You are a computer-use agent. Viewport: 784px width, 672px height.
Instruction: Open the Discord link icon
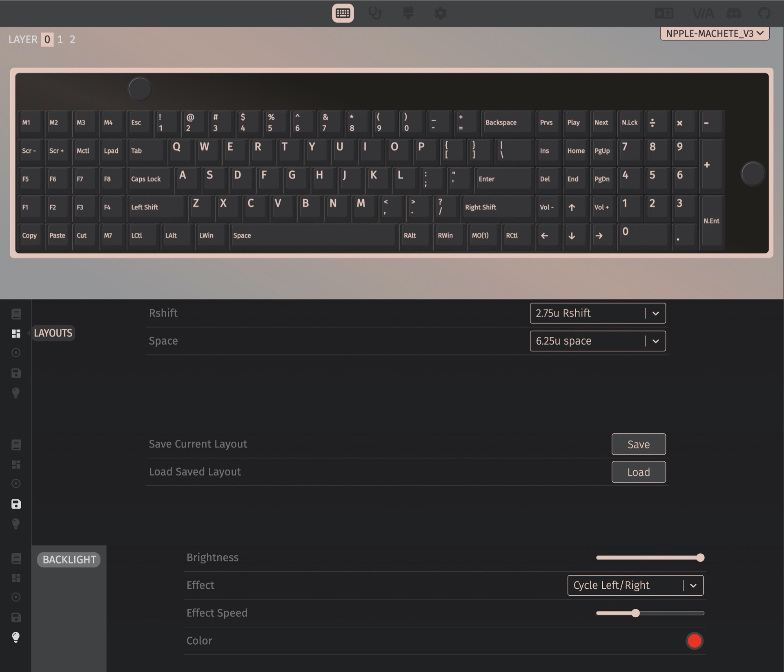click(x=733, y=13)
